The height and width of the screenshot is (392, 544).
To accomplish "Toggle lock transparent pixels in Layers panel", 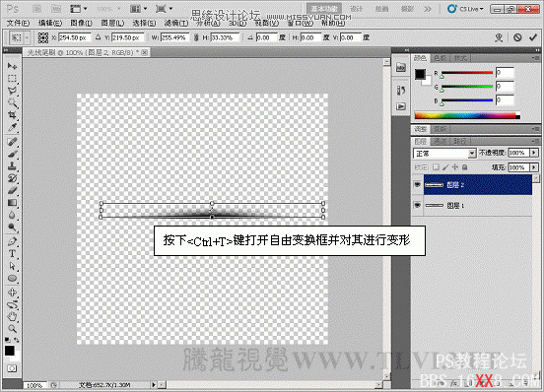I will click(436, 167).
